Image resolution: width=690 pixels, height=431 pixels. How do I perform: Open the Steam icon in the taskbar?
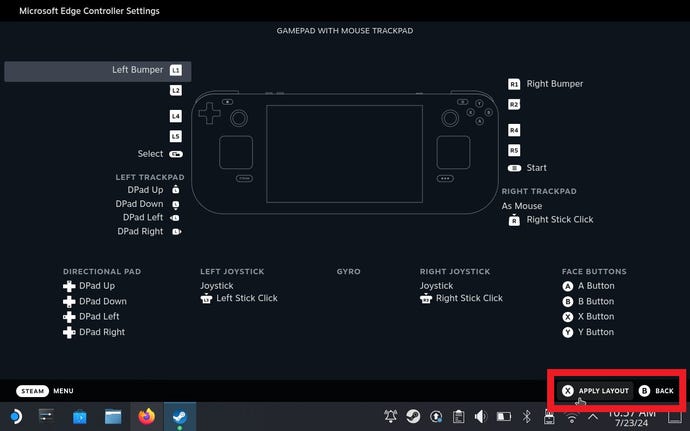click(180, 416)
